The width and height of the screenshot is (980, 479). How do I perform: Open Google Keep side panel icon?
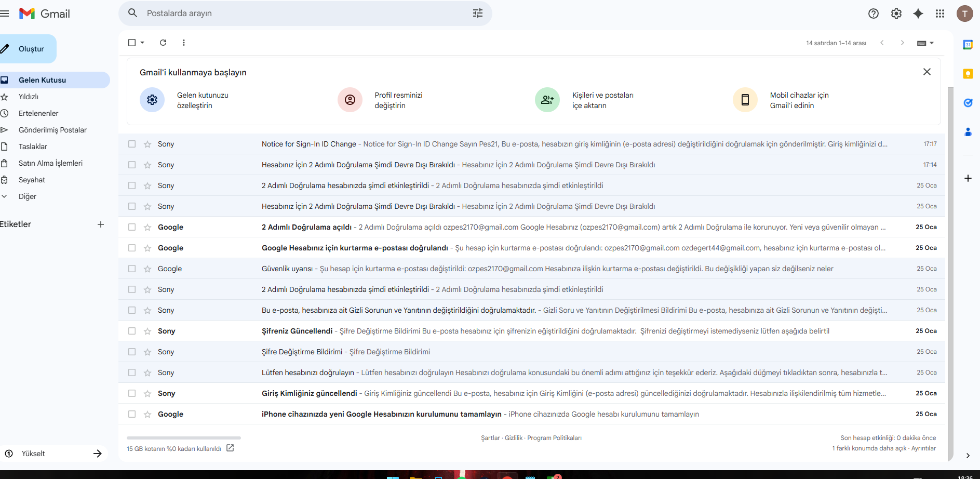968,74
